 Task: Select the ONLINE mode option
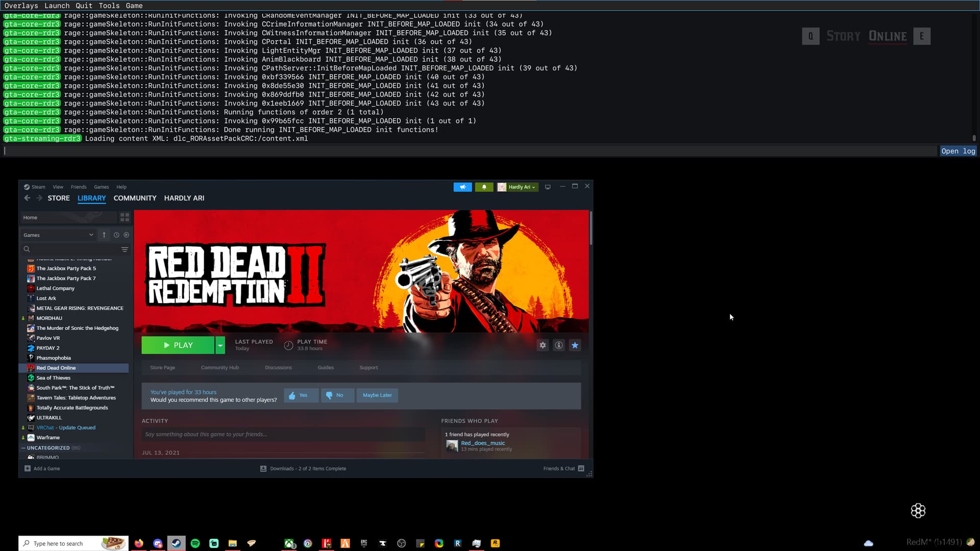point(888,36)
